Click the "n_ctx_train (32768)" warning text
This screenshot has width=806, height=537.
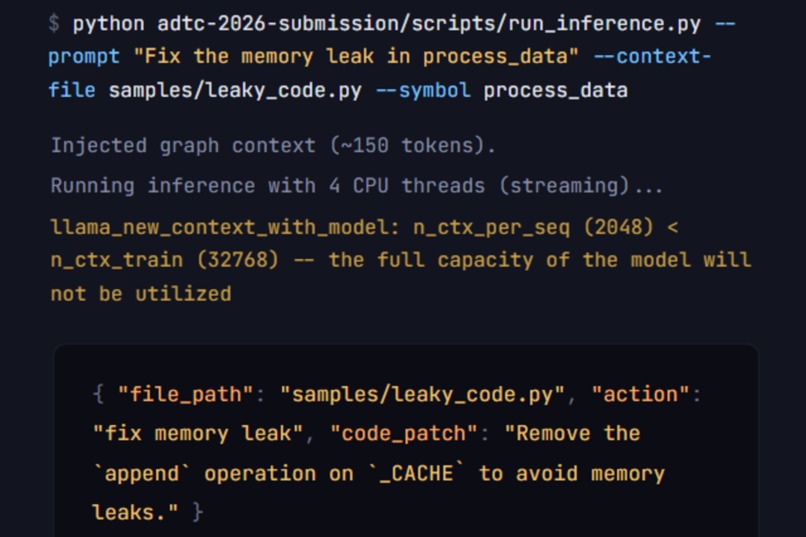pos(164,260)
